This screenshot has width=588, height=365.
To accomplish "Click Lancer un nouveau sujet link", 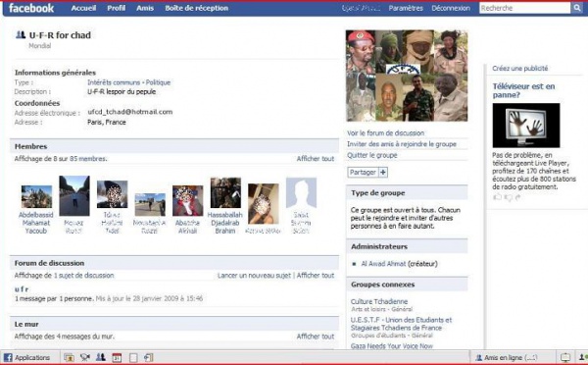I will tap(254, 276).
